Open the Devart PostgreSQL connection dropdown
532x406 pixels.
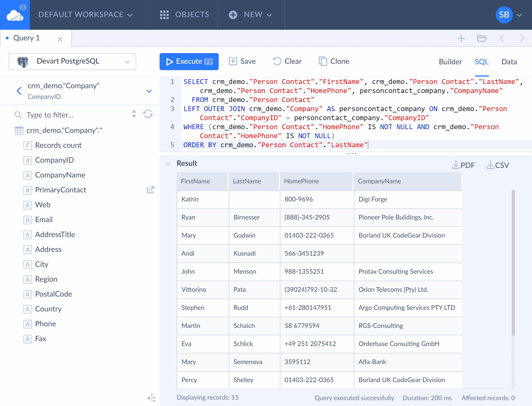(x=72, y=62)
